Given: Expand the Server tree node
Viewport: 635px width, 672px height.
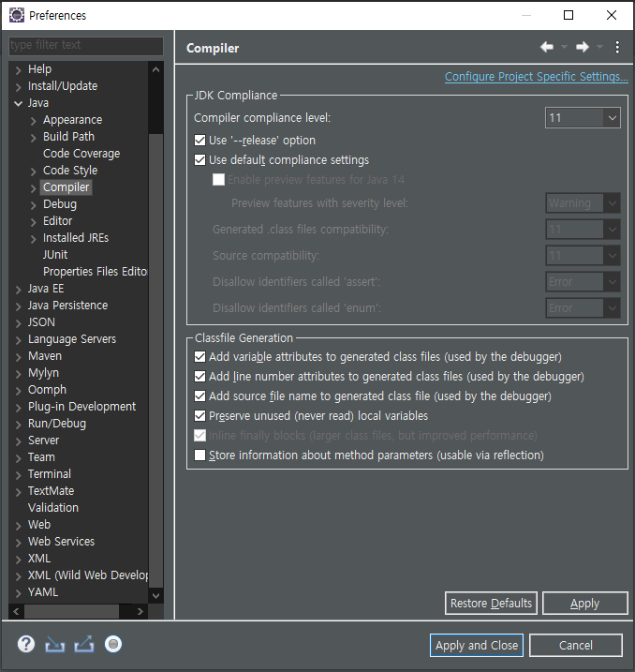Looking at the screenshot, I should (x=18, y=441).
